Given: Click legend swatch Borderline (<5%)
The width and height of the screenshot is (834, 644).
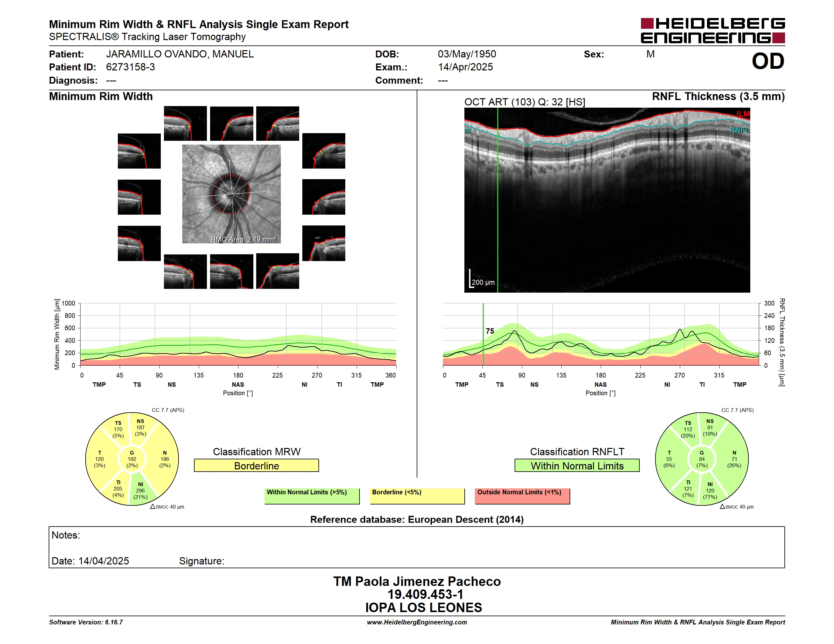Looking at the screenshot, I should pyautogui.click(x=417, y=496).
